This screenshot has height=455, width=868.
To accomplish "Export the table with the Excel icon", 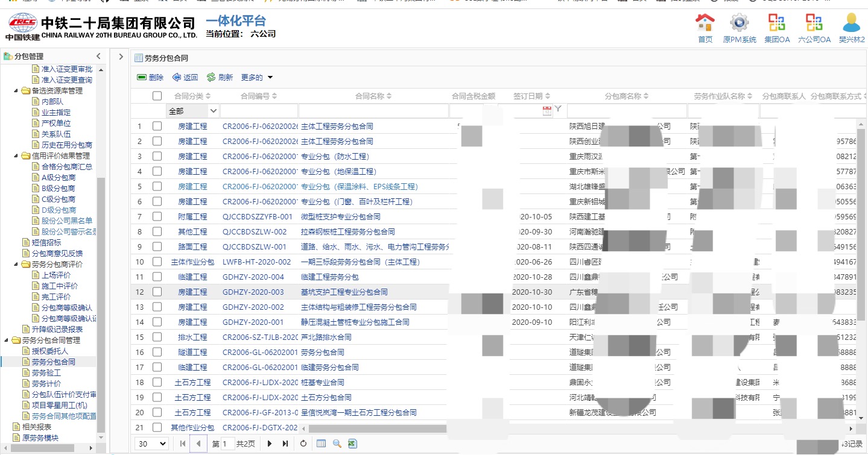I will click(x=352, y=444).
